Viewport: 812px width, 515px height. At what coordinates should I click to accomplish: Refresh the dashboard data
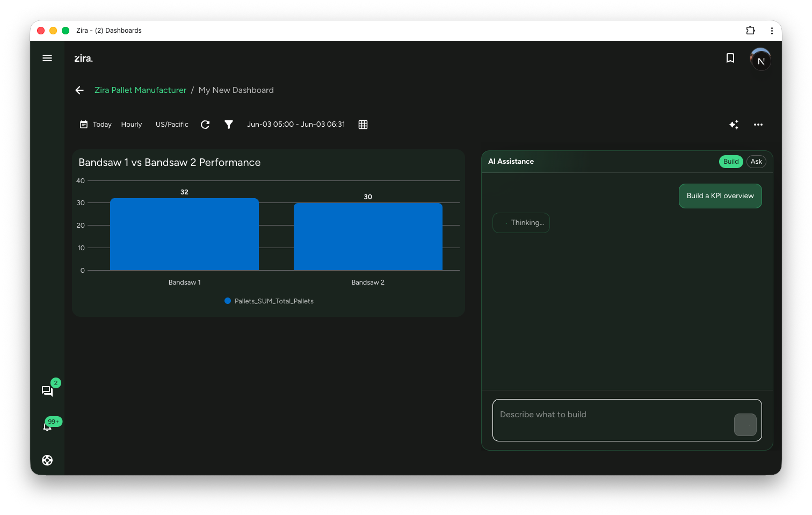tap(205, 125)
